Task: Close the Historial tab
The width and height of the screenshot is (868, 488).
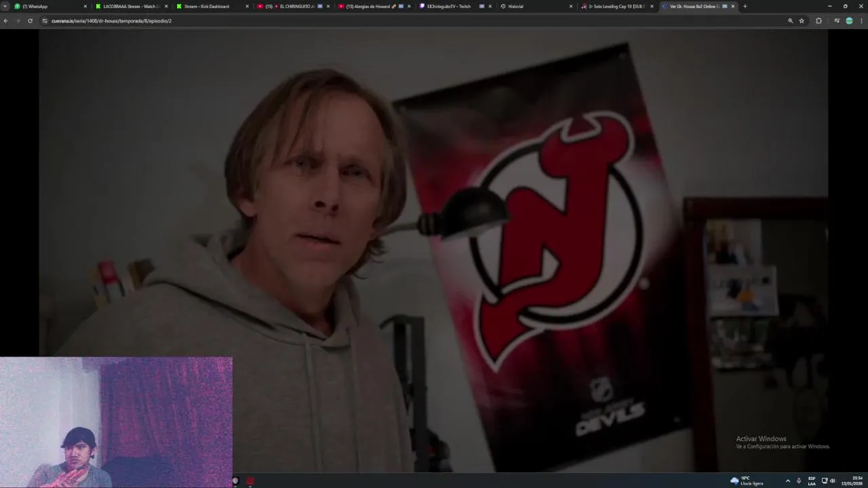Action: click(x=571, y=6)
